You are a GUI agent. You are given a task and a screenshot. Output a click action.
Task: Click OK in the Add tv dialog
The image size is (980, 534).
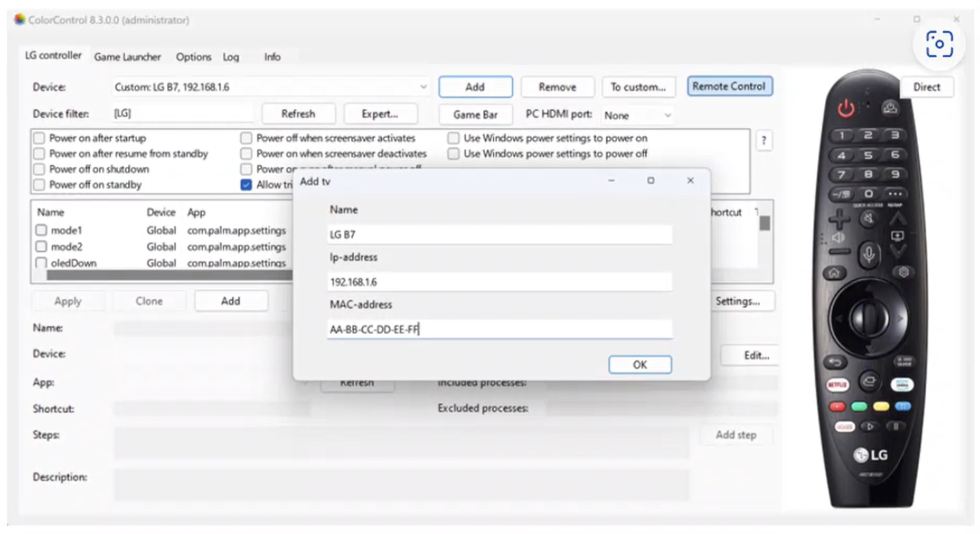[x=640, y=364]
